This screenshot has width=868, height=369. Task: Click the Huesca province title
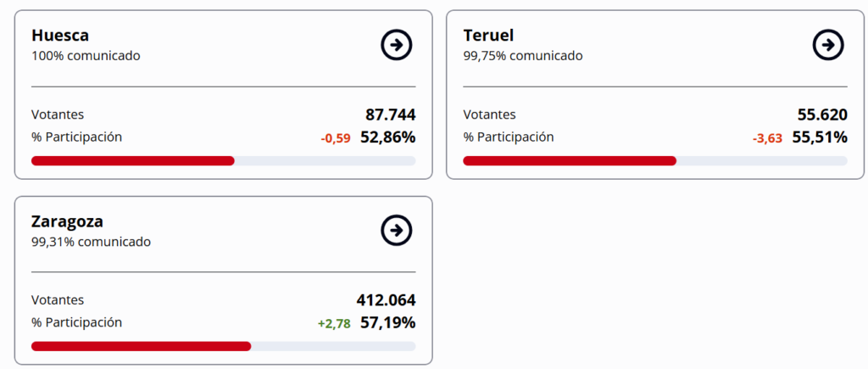tap(60, 36)
